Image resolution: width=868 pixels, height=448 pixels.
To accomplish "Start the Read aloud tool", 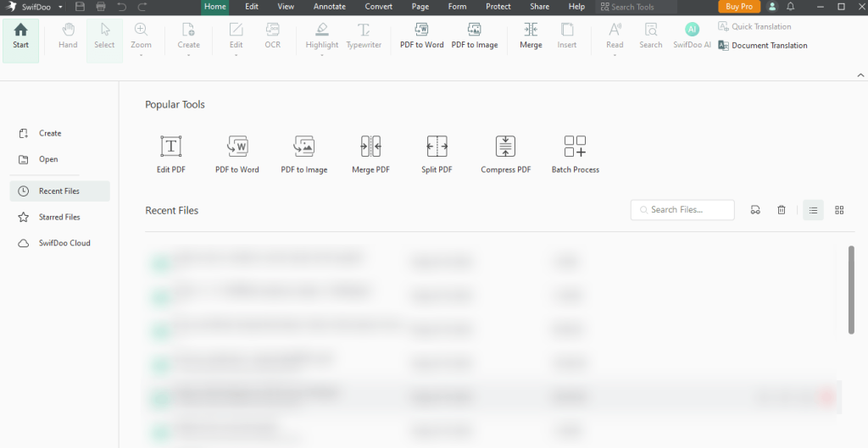I will pyautogui.click(x=615, y=36).
